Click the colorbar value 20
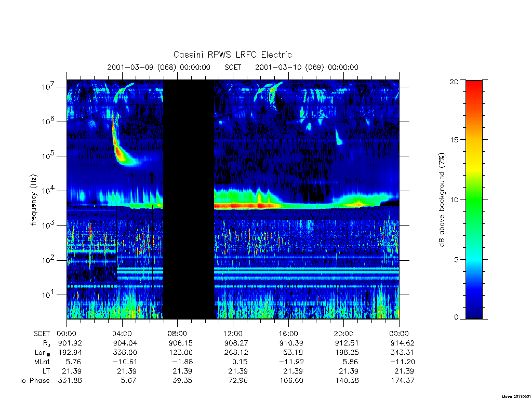This screenshot has width=532, height=399. (x=454, y=82)
